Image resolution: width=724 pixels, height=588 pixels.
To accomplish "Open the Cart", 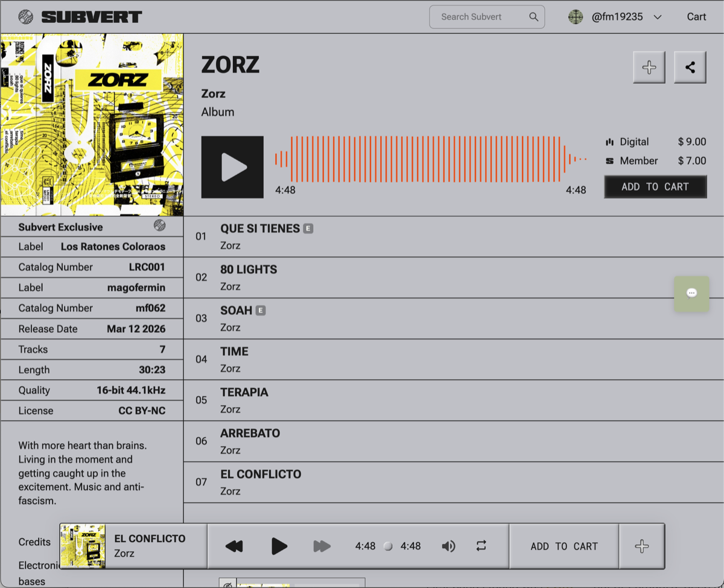I will coord(696,16).
